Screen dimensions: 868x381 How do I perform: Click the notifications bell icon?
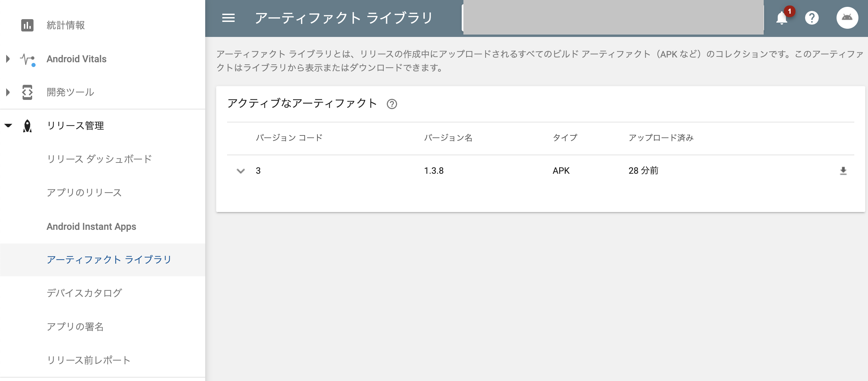(781, 18)
